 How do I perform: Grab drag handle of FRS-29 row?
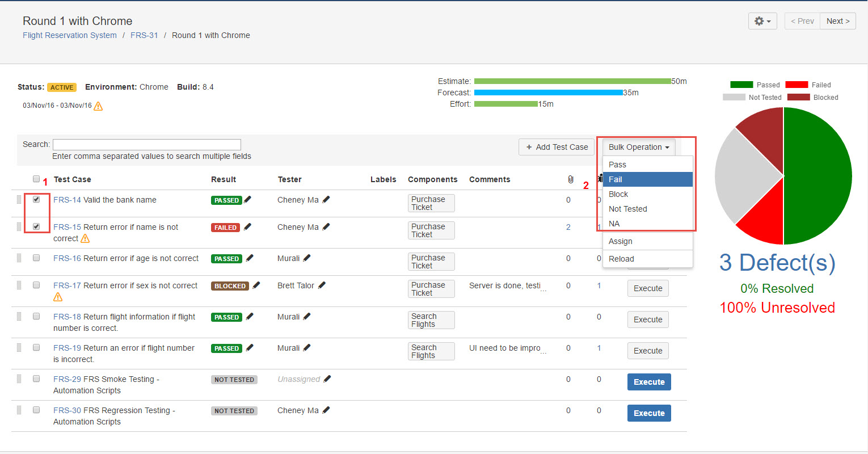point(19,379)
